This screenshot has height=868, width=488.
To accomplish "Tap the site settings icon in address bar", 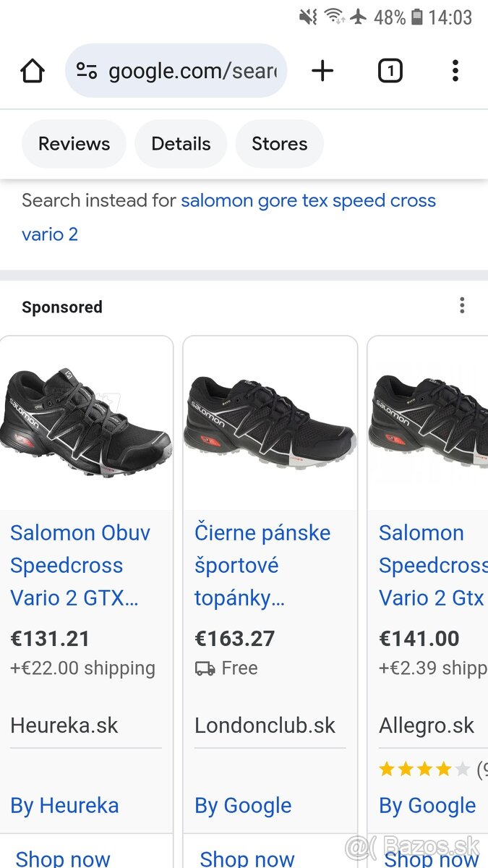I will 87,70.
